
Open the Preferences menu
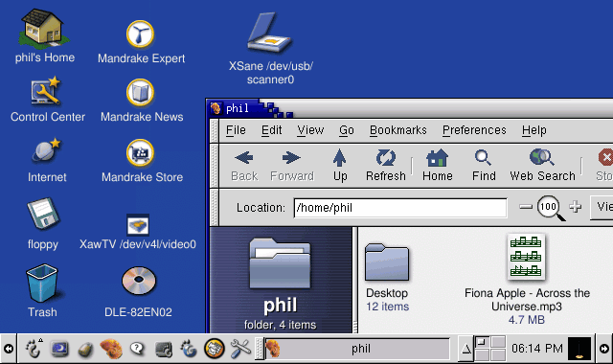pyautogui.click(x=474, y=130)
